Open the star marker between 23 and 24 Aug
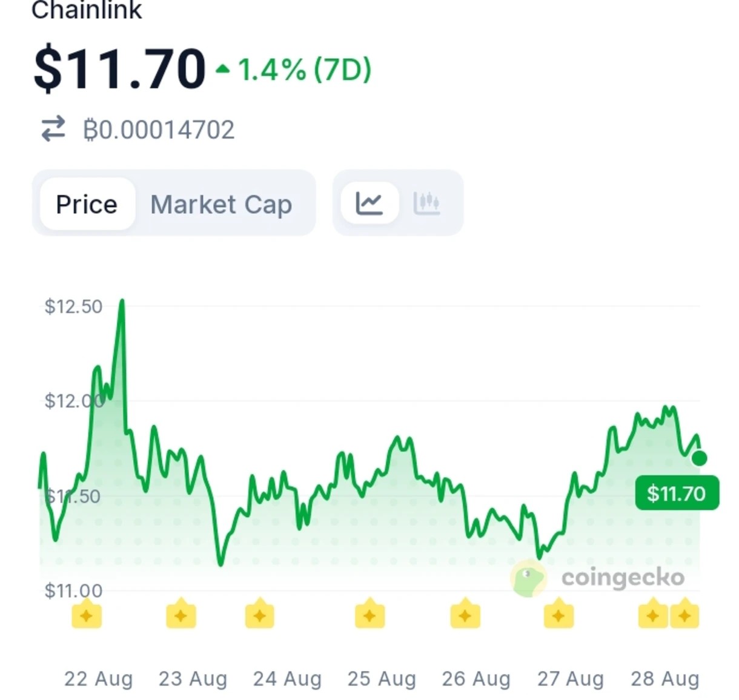The height and width of the screenshot is (700, 739). point(260,614)
